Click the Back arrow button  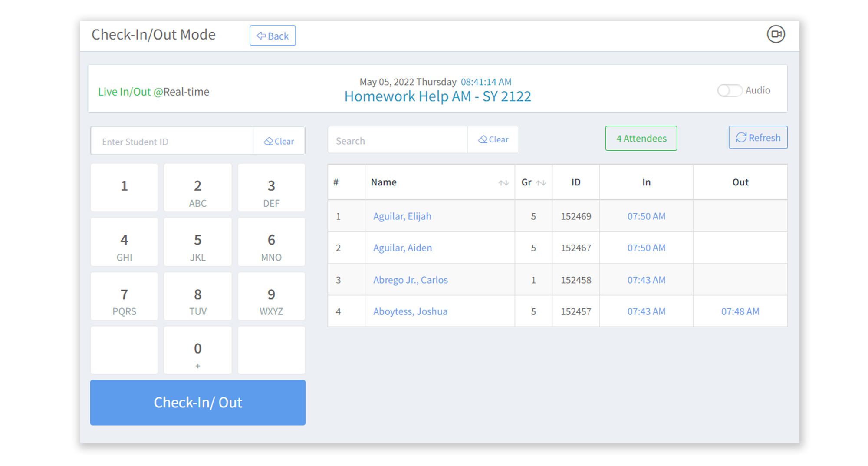coord(273,36)
